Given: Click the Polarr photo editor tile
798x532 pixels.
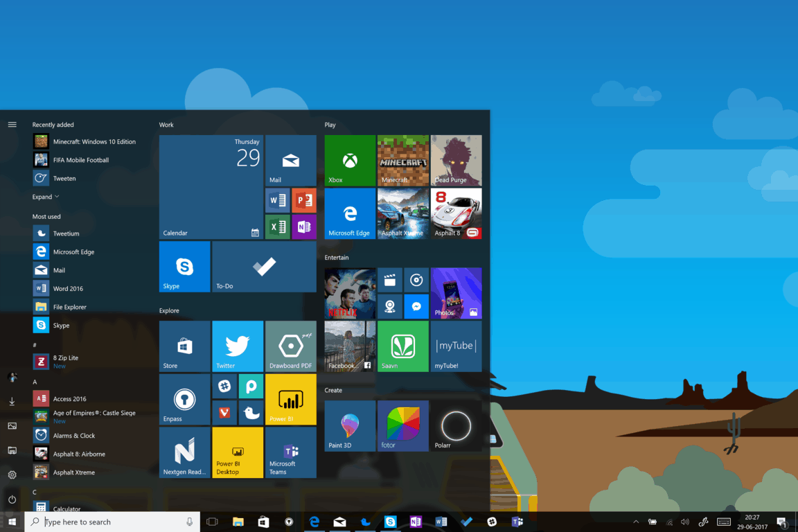Looking at the screenshot, I should tap(456, 426).
